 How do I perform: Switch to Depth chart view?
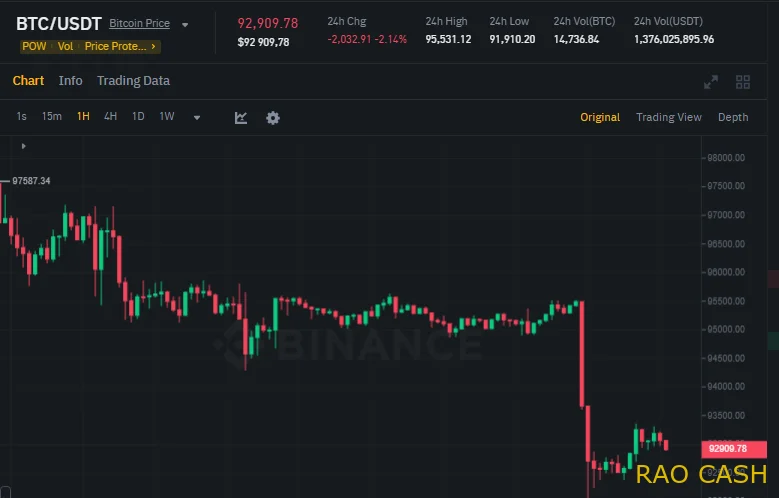pyautogui.click(x=733, y=117)
